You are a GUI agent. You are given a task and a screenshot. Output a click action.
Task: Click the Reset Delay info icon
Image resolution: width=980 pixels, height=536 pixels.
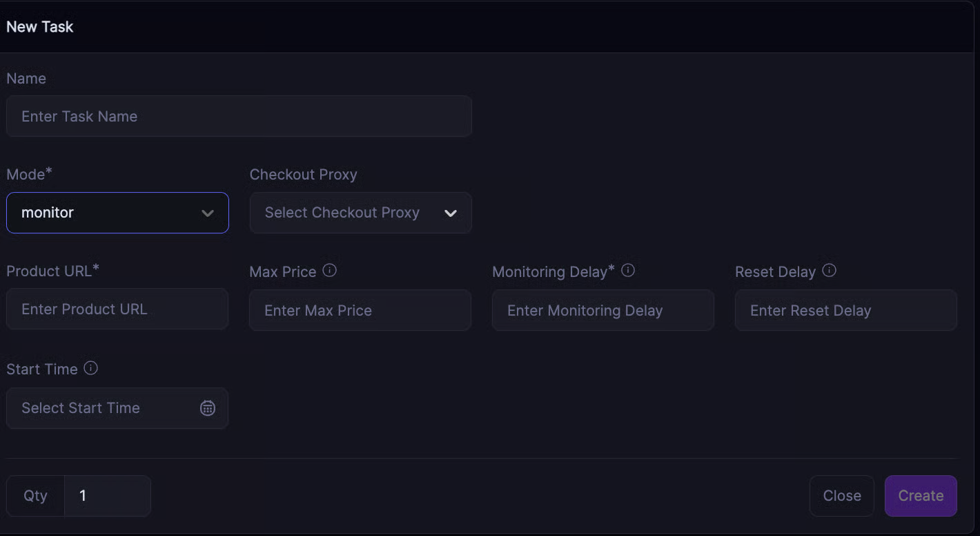click(x=830, y=271)
